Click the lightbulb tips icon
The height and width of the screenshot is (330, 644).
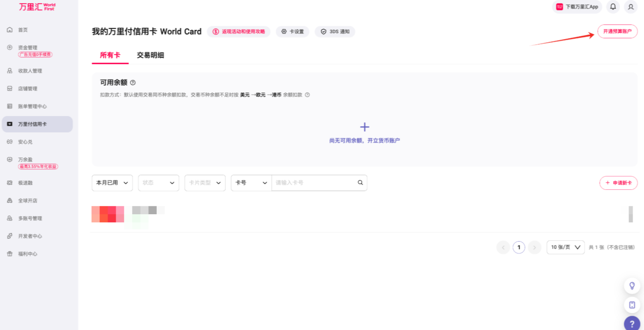click(x=632, y=286)
